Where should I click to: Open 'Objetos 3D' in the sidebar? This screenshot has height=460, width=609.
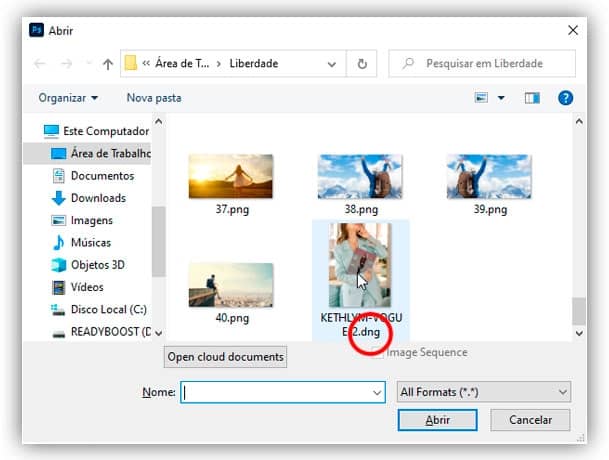pos(97,265)
